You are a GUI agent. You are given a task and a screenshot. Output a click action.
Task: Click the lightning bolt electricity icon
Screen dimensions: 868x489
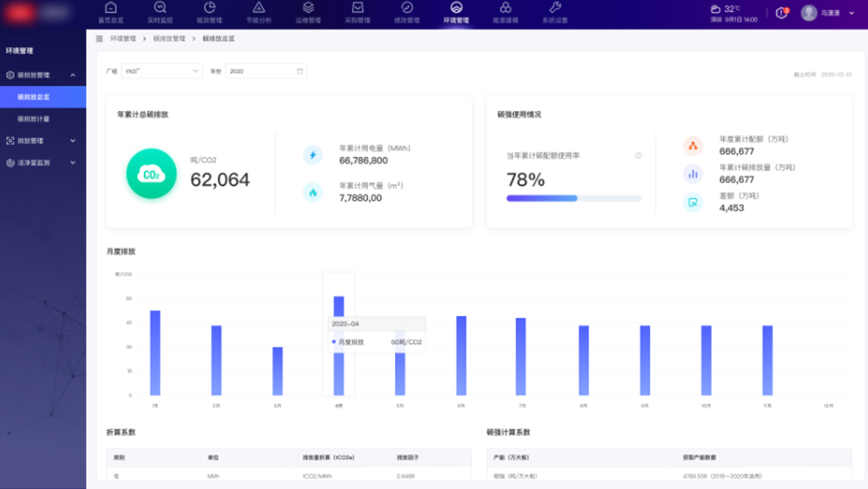pyautogui.click(x=312, y=155)
